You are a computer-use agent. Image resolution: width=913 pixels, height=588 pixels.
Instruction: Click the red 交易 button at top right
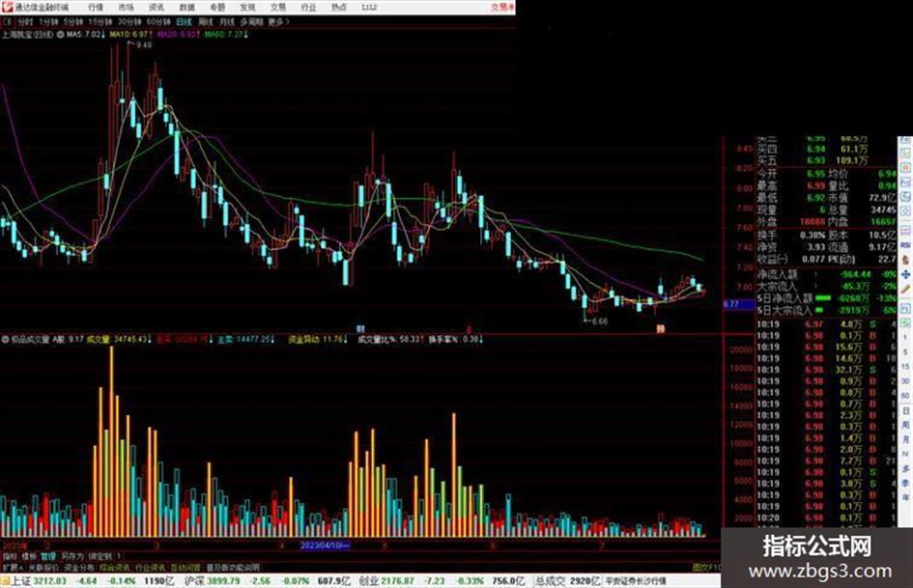pos(502,8)
